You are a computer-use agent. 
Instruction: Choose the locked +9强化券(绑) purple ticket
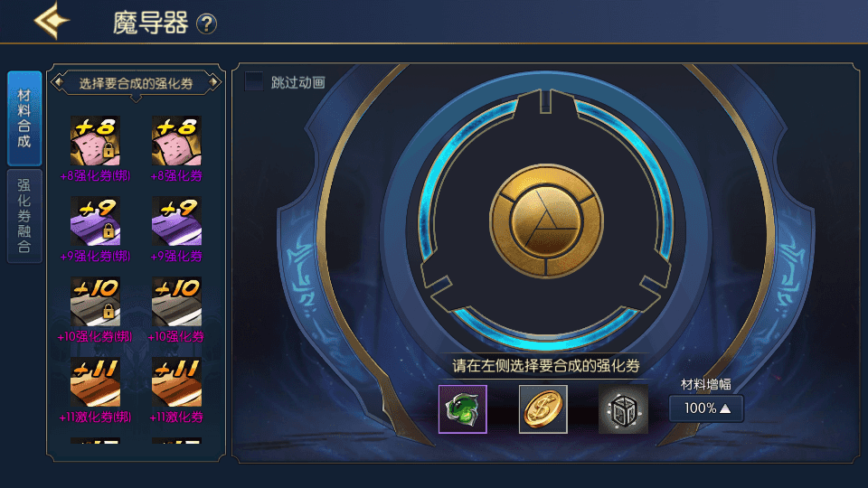coord(95,221)
